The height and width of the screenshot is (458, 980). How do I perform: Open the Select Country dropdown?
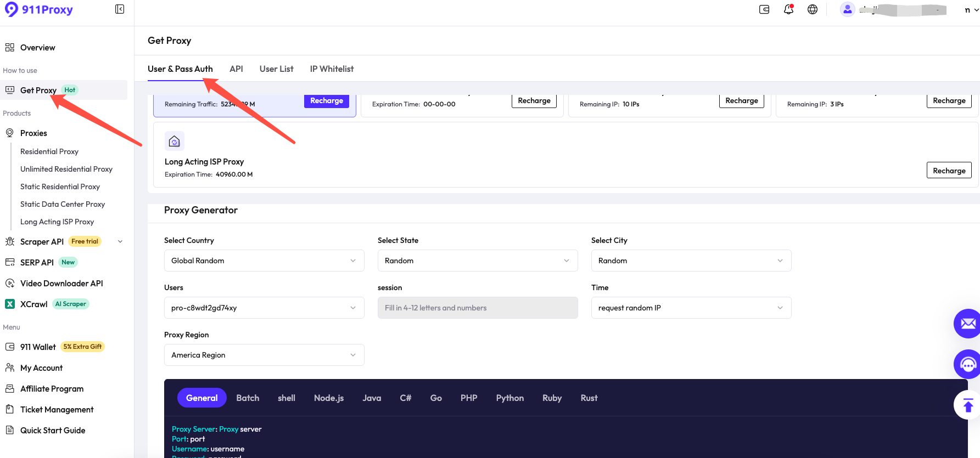click(264, 261)
